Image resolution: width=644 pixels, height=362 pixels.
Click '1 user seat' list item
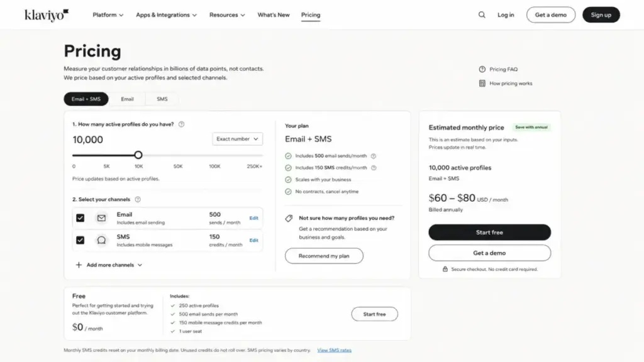pyautogui.click(x=190, y=331)
